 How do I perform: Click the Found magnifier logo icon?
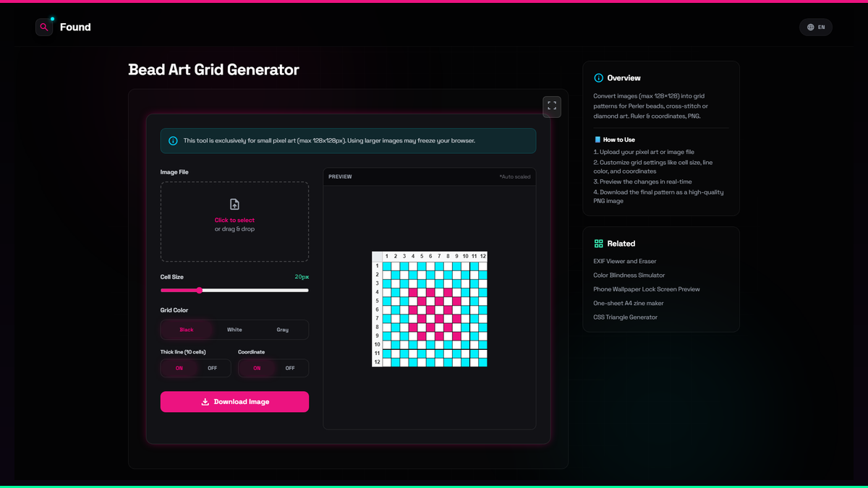pyautogui.click(x=44, y=27)
